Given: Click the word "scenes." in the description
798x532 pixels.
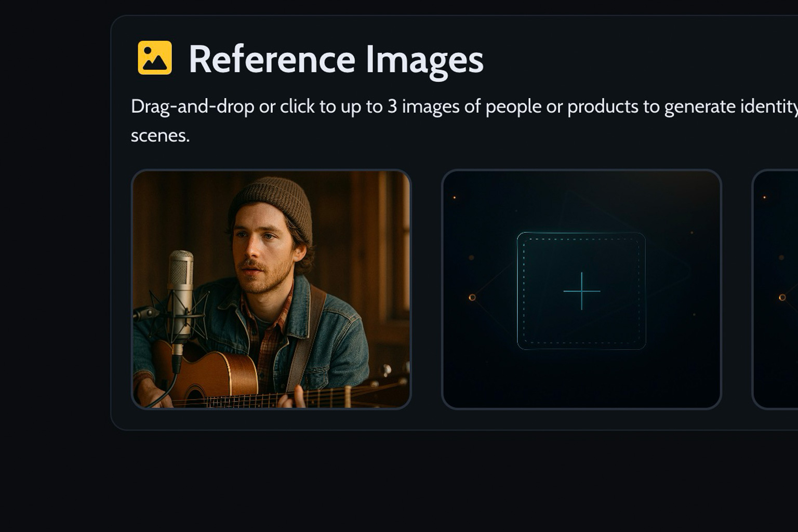Looking at the screenshot, I should click(x=160, y=136).
